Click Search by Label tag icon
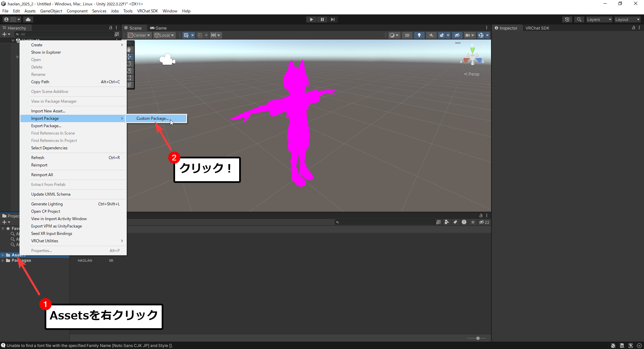This screenshot has height=349, width=644. [x=455, y=222]
